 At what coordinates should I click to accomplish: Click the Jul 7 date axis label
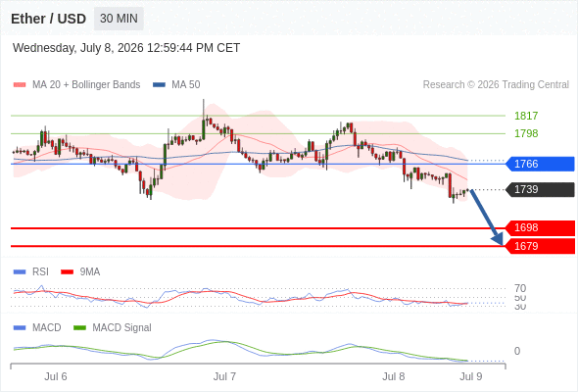coord(224,376)
